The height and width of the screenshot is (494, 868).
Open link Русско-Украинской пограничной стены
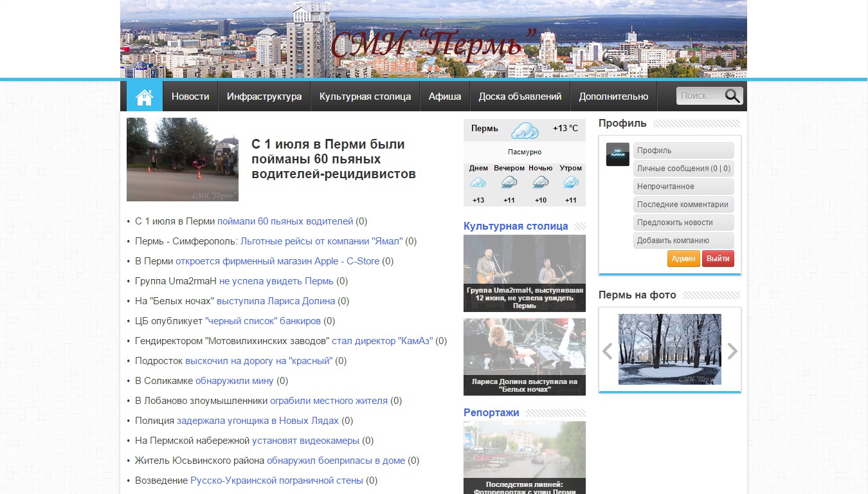click(277, 480)
